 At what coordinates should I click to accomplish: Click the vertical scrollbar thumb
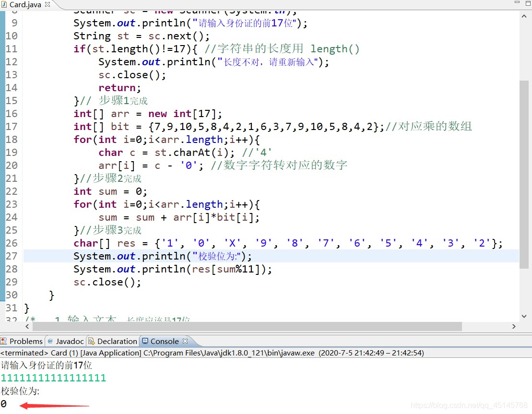click(524, 175)
